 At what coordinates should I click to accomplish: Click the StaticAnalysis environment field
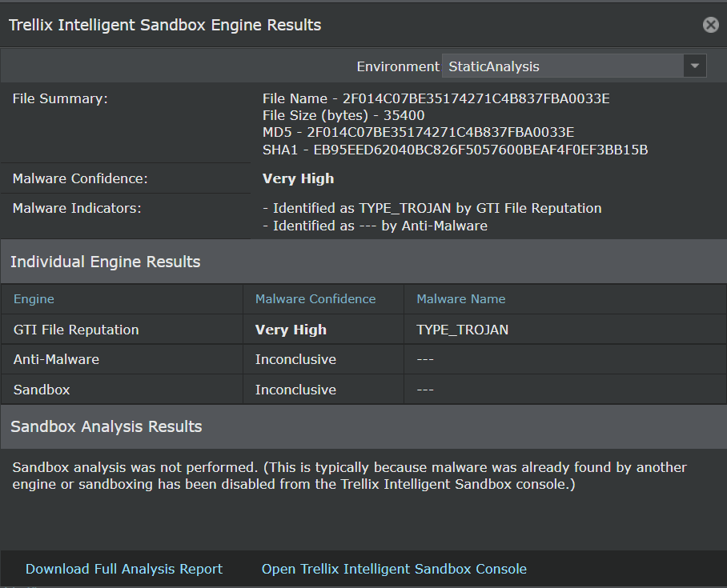pyautogui.click(x=563, y=66)
